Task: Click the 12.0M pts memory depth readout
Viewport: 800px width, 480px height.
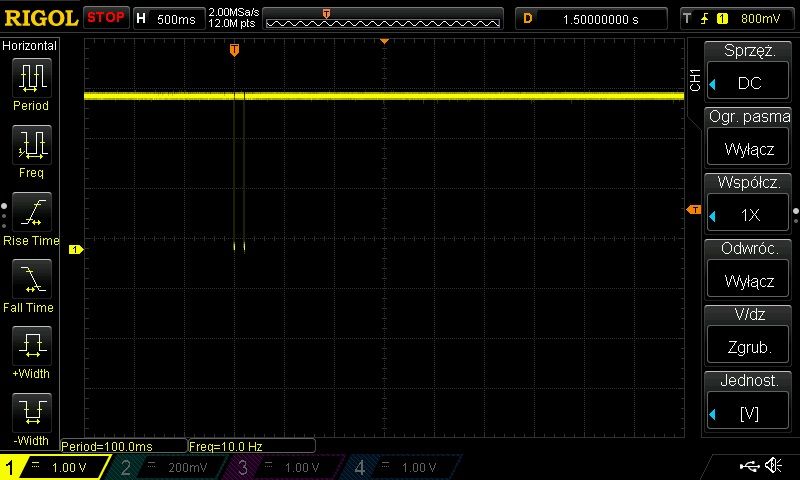Action: (x=232, y=23)
